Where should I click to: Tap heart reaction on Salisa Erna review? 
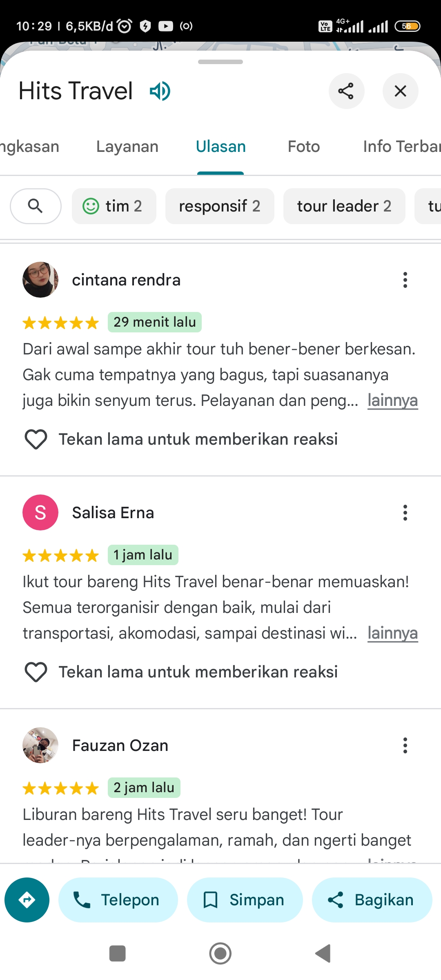36,672
